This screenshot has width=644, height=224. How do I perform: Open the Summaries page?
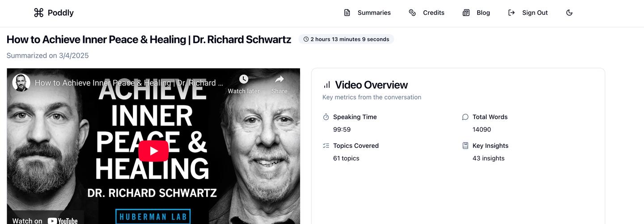(x=374, y=13)
